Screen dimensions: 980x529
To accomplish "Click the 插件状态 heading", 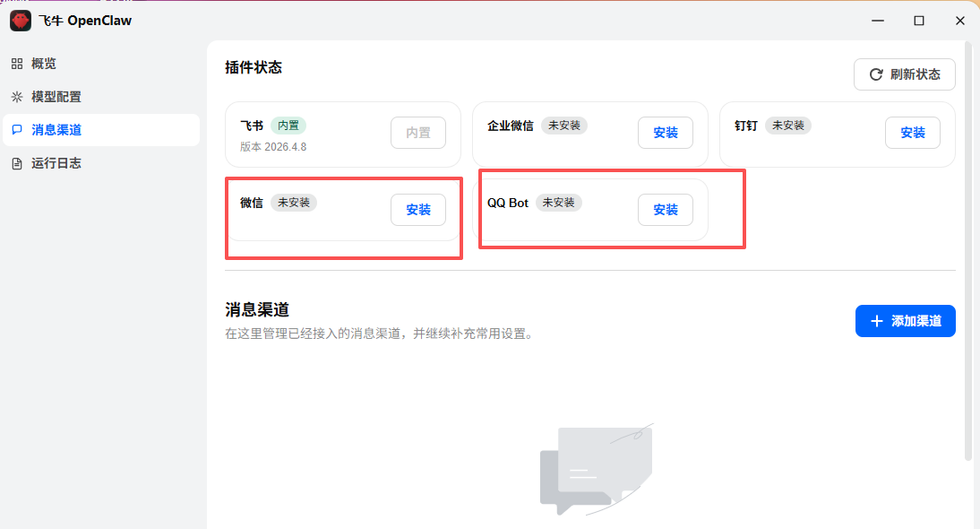I will 254,67.
